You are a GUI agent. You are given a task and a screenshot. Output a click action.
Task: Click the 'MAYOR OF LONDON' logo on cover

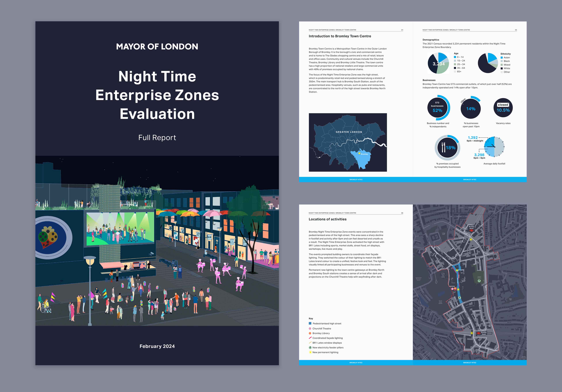click(x=157, y=46)
